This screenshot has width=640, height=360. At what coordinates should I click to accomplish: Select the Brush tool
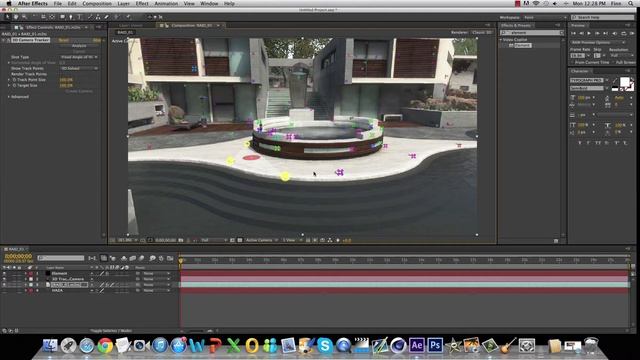coord(90,17)
